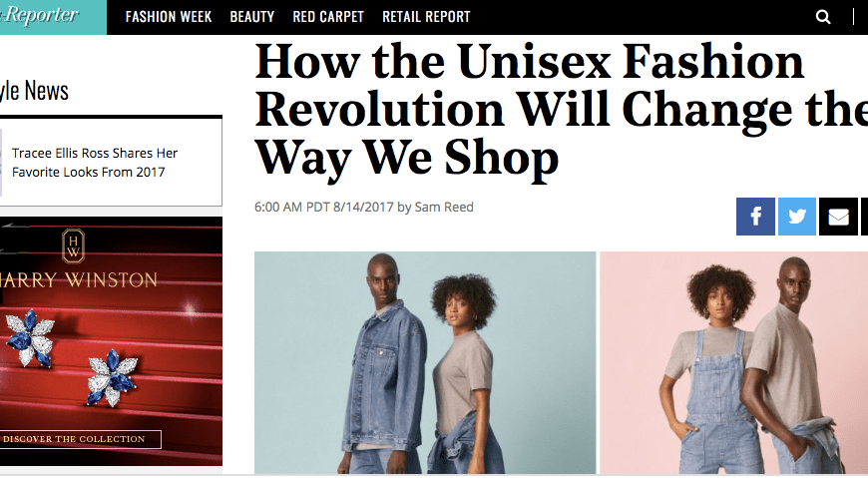
Task: Click Discover the Collection button
Action: tap(80, 439)
